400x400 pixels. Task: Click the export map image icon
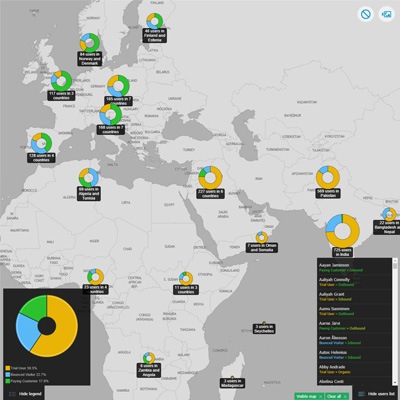387,14
